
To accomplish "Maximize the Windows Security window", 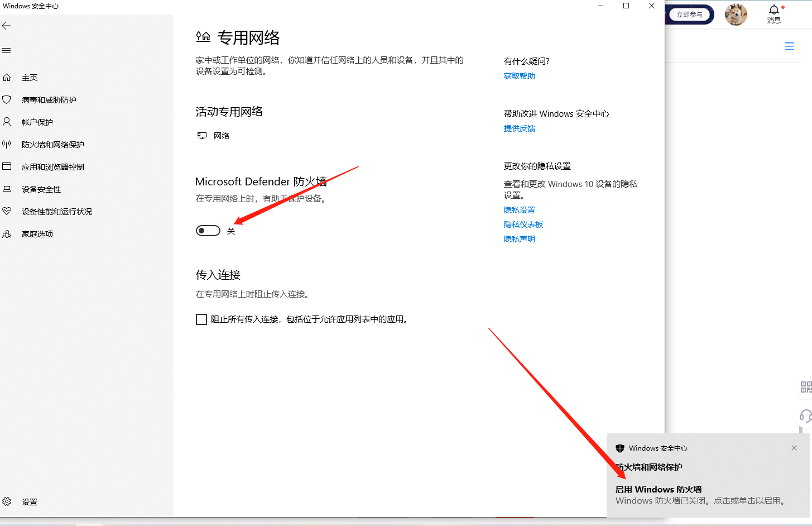I will coord(626,6).
